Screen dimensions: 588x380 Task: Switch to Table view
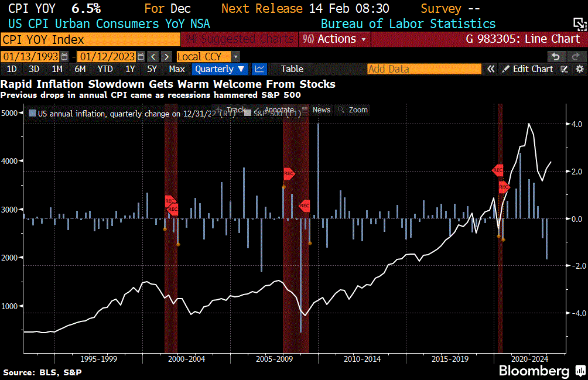(292, 69)
